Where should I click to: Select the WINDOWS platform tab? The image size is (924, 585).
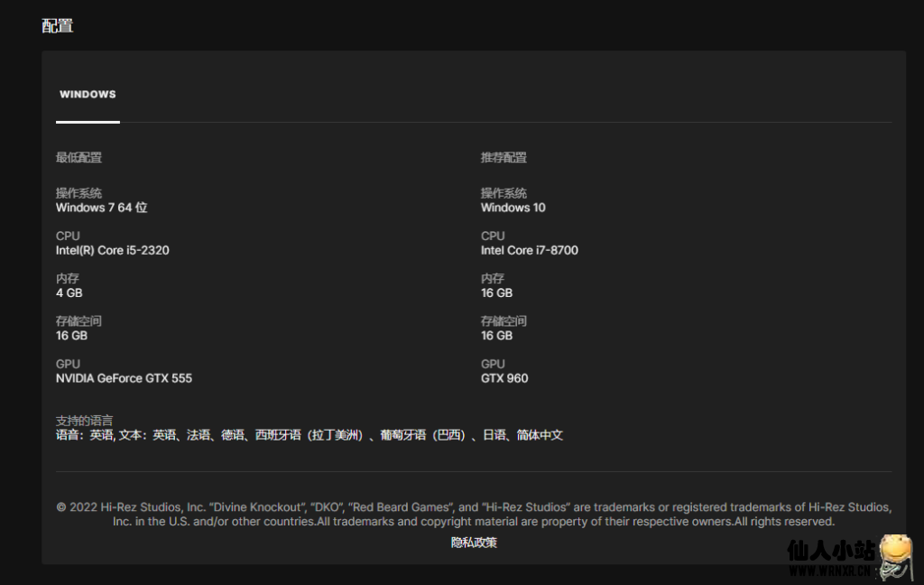point(88,95)
